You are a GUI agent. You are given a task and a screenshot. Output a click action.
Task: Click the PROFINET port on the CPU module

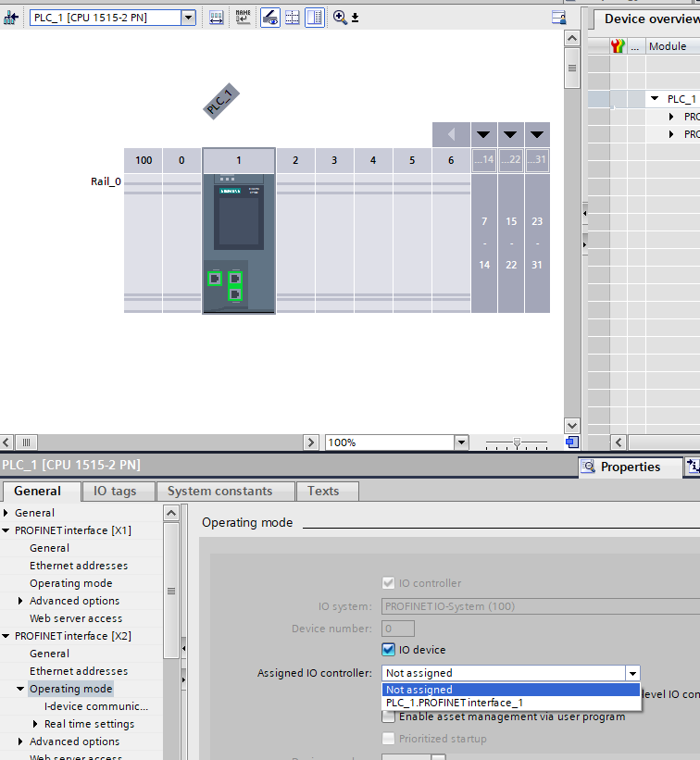[214, 278]
